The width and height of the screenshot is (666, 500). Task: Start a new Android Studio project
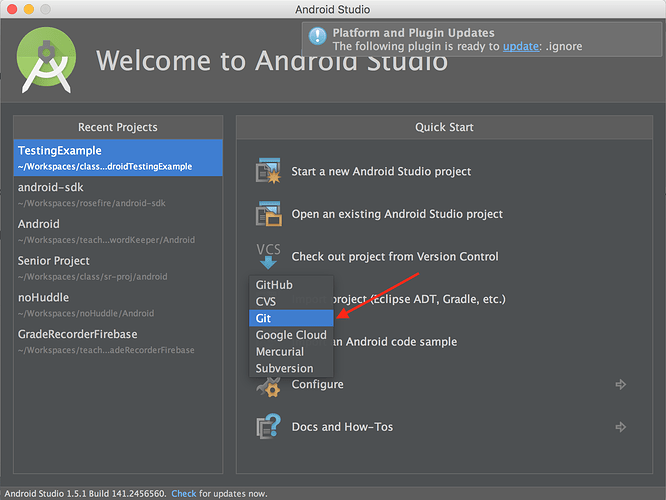(x=381, y=171)
